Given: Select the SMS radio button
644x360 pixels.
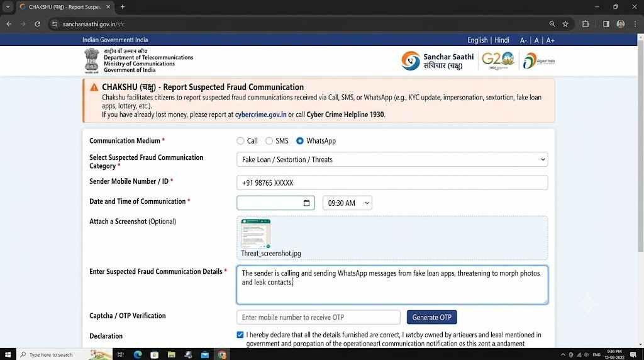Looking at the screenshot, I should [269, 141].
